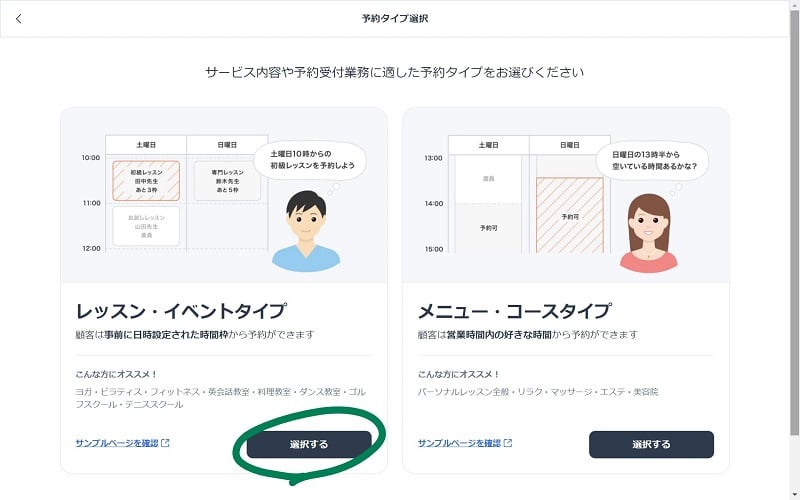Click the お試しレッスン full slot

click(146, 227)
